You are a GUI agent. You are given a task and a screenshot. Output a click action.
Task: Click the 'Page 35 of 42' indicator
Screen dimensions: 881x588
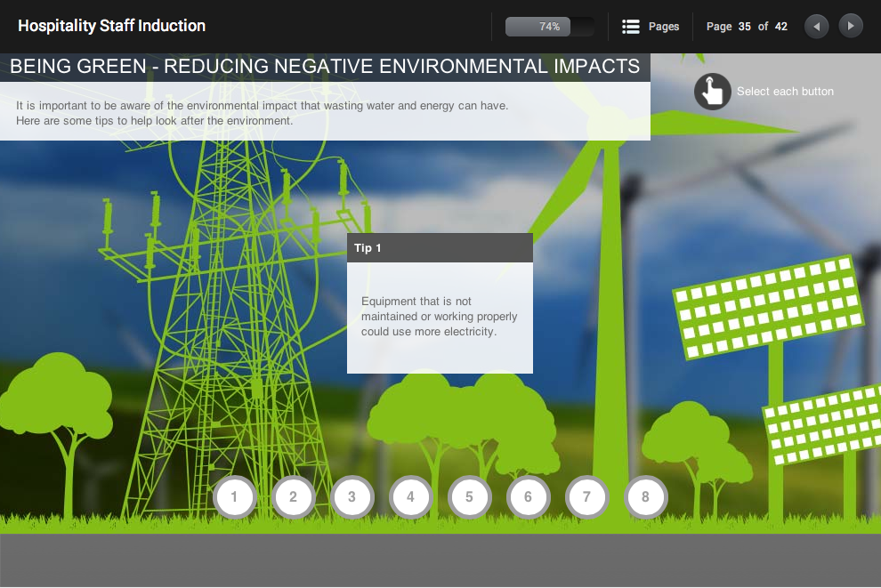(x=747, y=27)
